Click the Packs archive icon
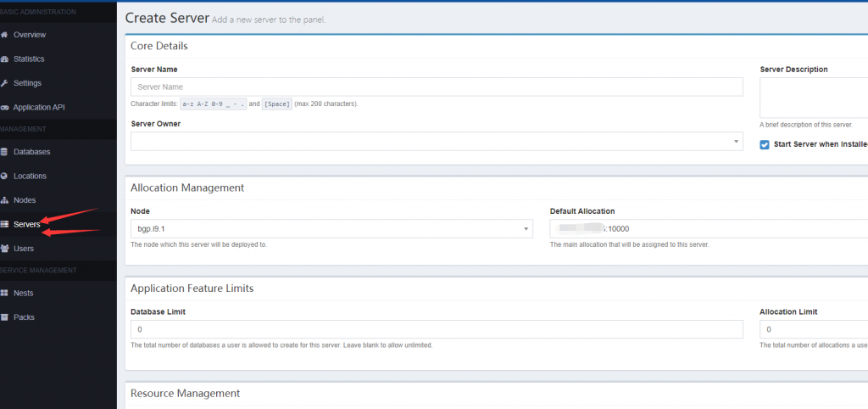This screenshot has height=409, width=868. [5, 317]
